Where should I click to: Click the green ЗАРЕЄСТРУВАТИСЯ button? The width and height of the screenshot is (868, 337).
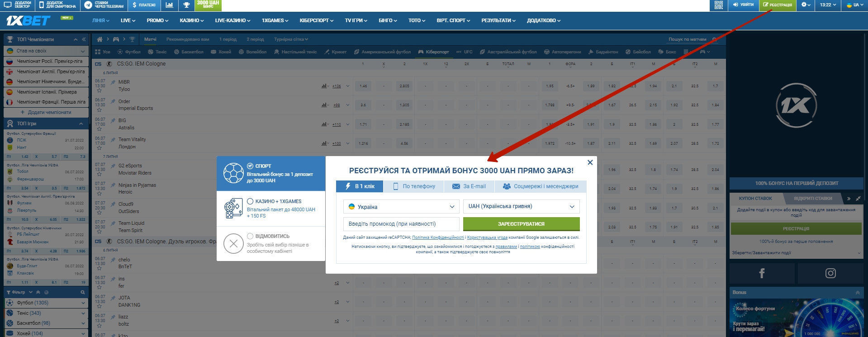tap(521, 224)
